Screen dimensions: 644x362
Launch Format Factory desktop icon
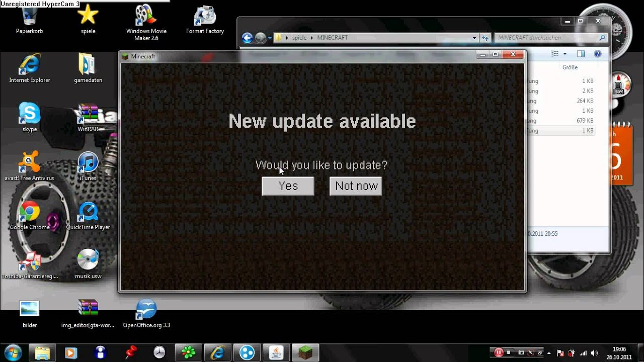click(205, 20)
